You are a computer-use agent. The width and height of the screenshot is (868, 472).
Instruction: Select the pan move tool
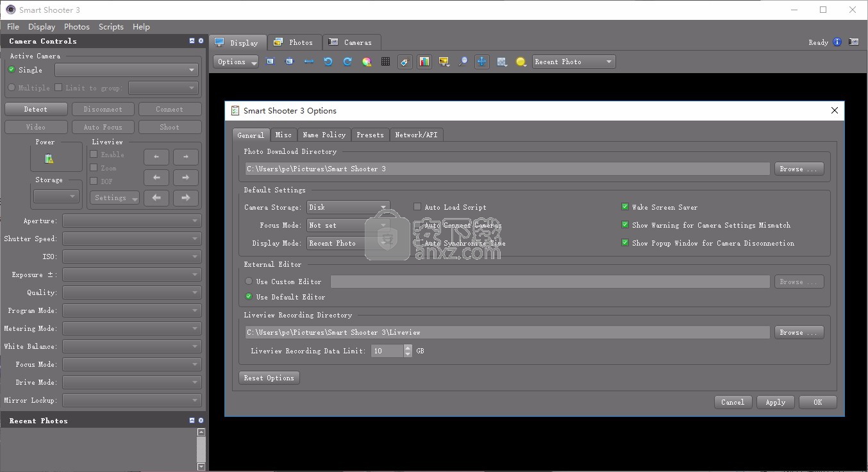click(482, 62)
